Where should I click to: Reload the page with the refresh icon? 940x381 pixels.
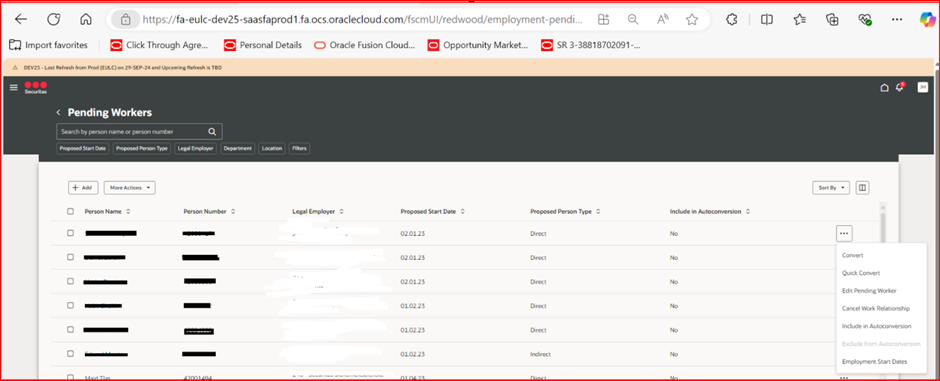[54, 19]
